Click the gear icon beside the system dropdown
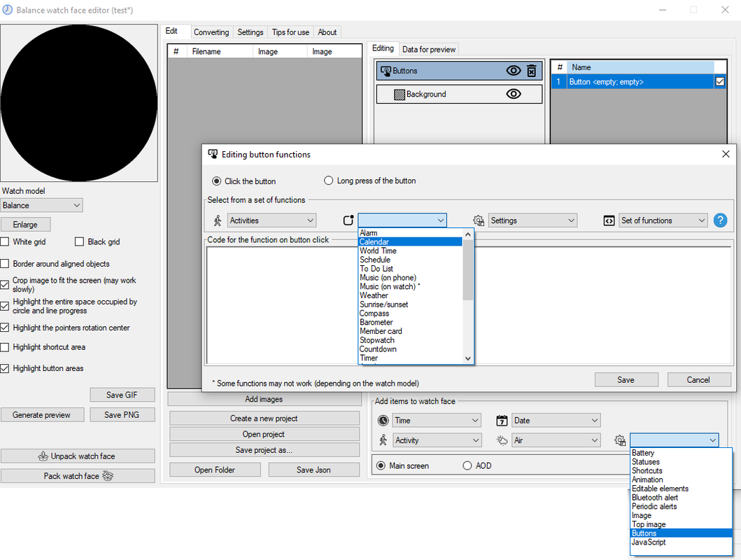 [620, 440]
